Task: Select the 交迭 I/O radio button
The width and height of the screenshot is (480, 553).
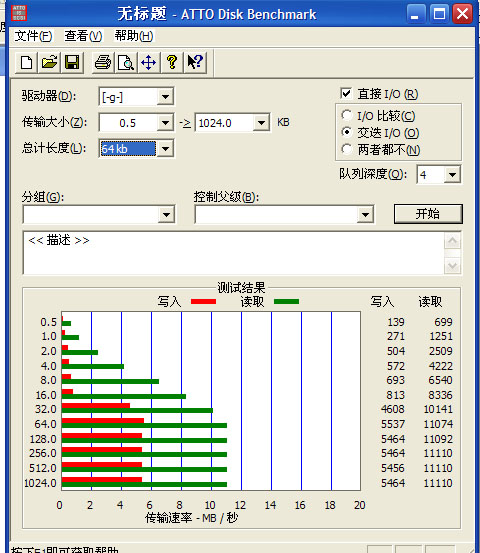Action: 347,132
